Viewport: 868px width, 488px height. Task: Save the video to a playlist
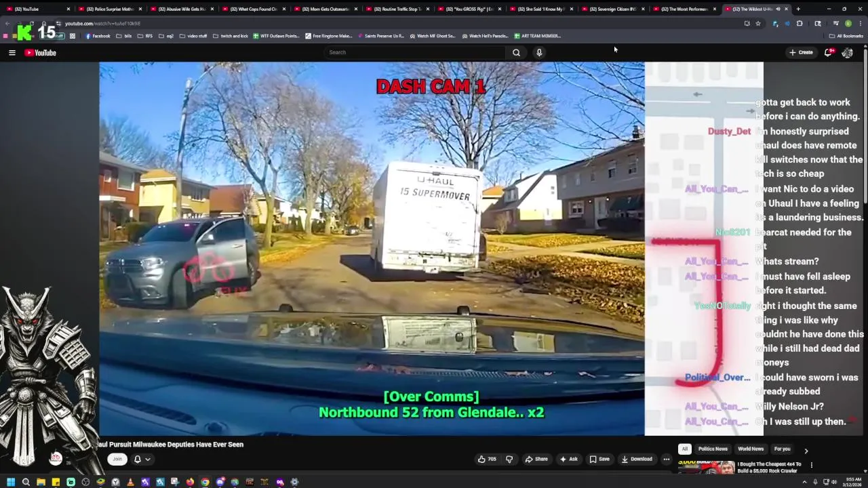[599, 459]
